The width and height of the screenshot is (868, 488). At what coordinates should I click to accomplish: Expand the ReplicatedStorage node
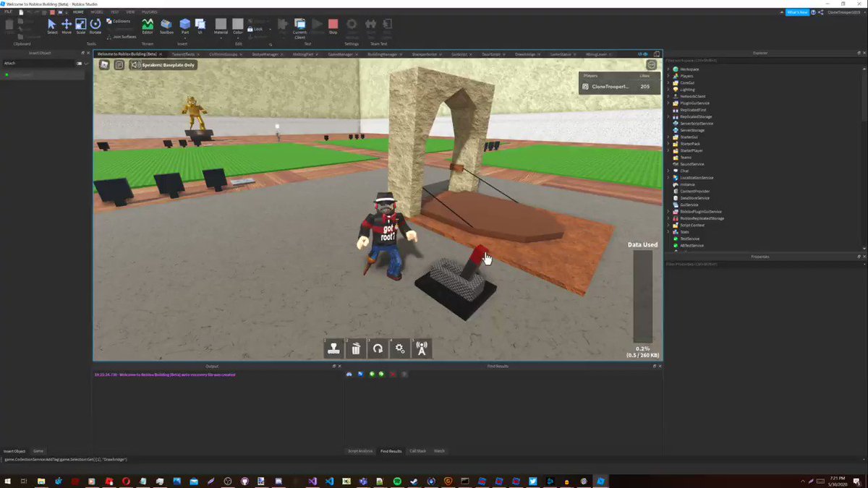click(x=668, y=116)
